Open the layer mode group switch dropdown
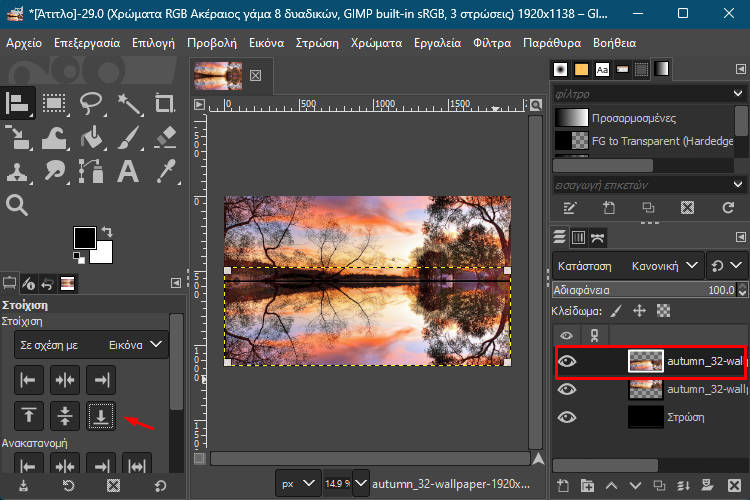 coord(727,266)
